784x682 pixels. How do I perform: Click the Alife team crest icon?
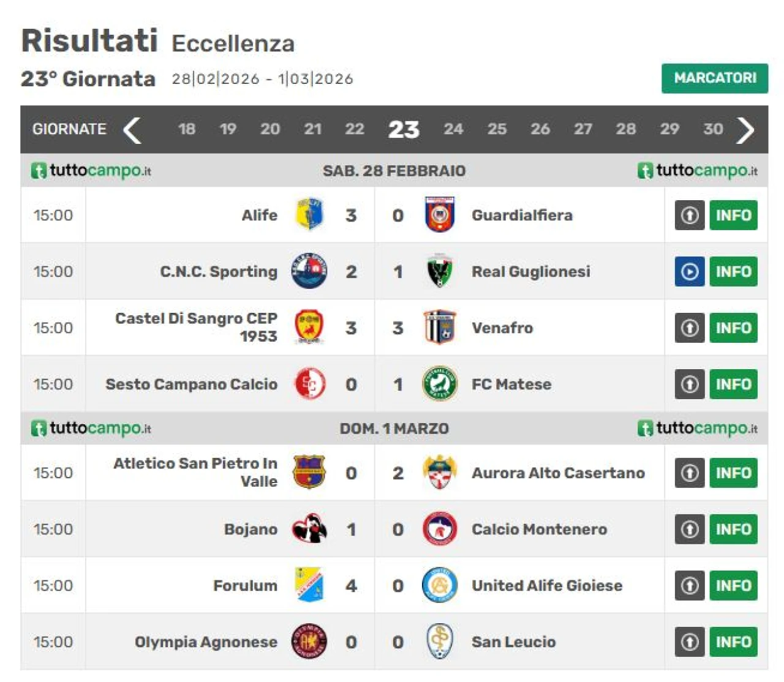[x=309, y=215]
